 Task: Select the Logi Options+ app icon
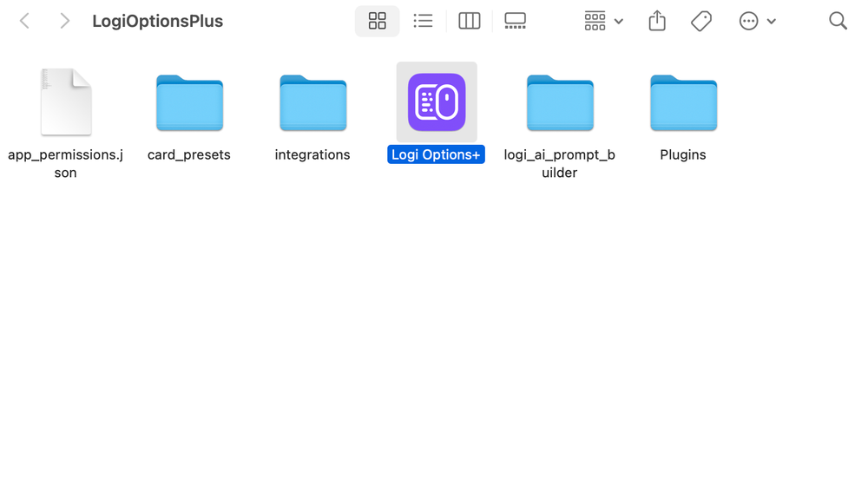pyautogui.click(x=437, y=102)
